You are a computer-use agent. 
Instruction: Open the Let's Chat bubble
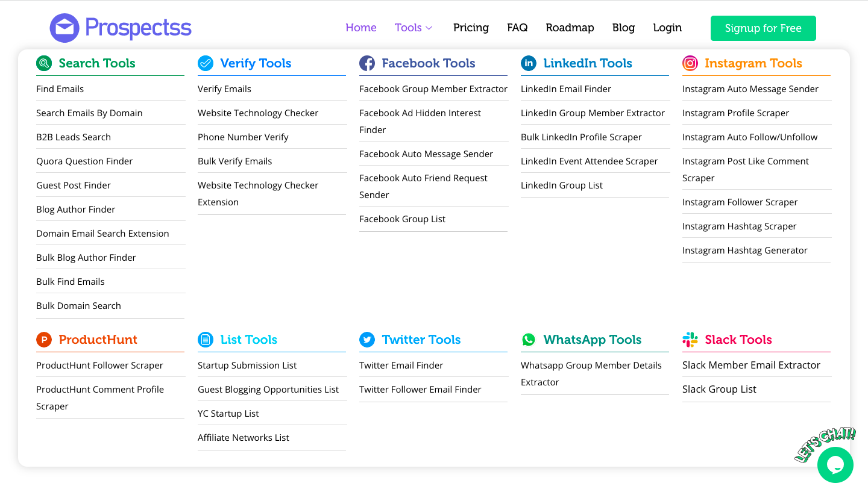click(835, 464)
